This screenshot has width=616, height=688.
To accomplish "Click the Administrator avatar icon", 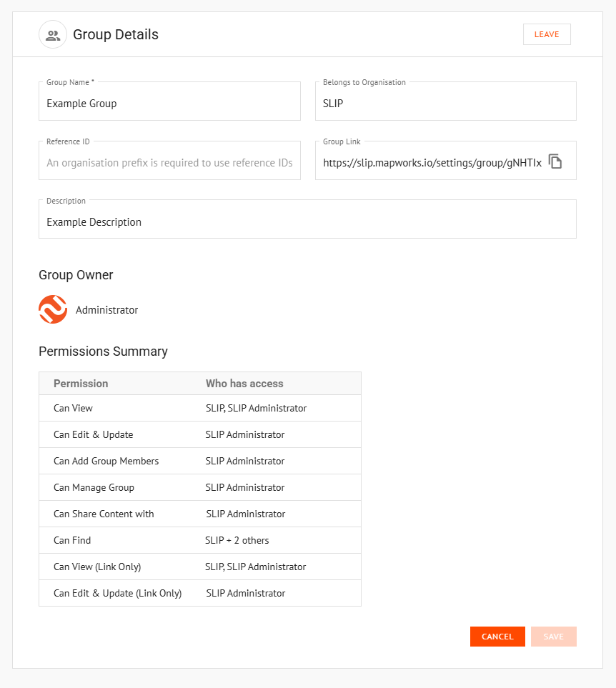I will pos(53,309).
